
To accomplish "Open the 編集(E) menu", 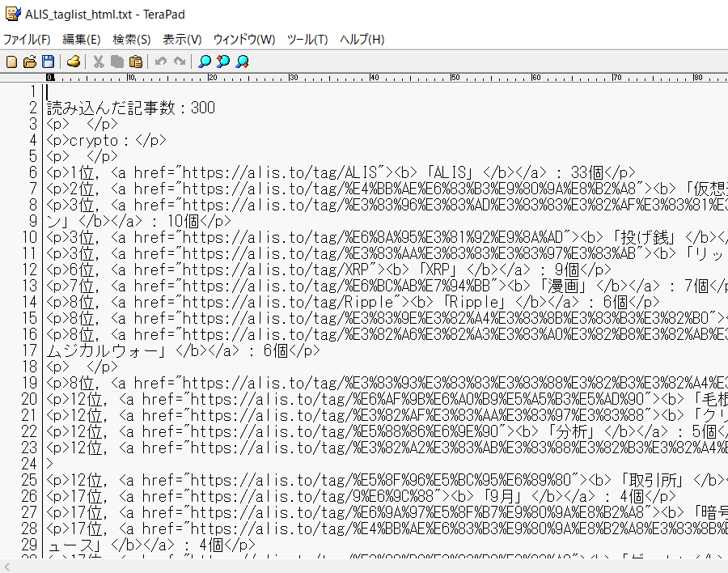I will click(82, 40).
